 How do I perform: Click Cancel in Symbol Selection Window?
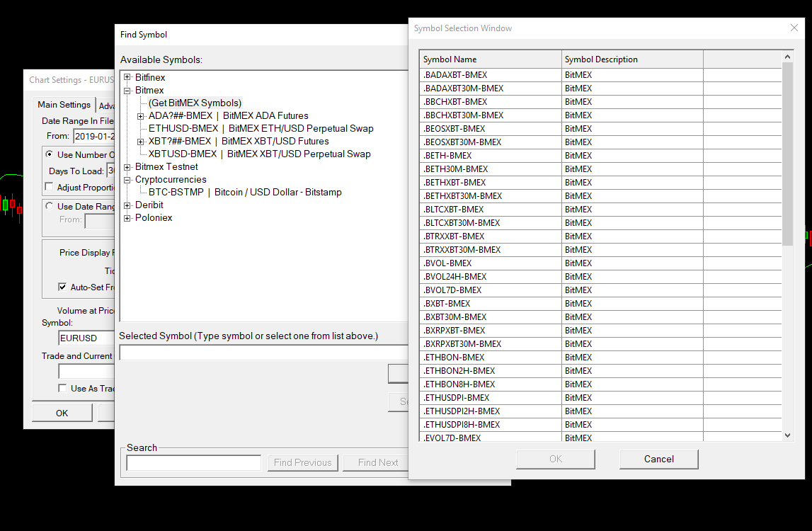click(658, 459)
